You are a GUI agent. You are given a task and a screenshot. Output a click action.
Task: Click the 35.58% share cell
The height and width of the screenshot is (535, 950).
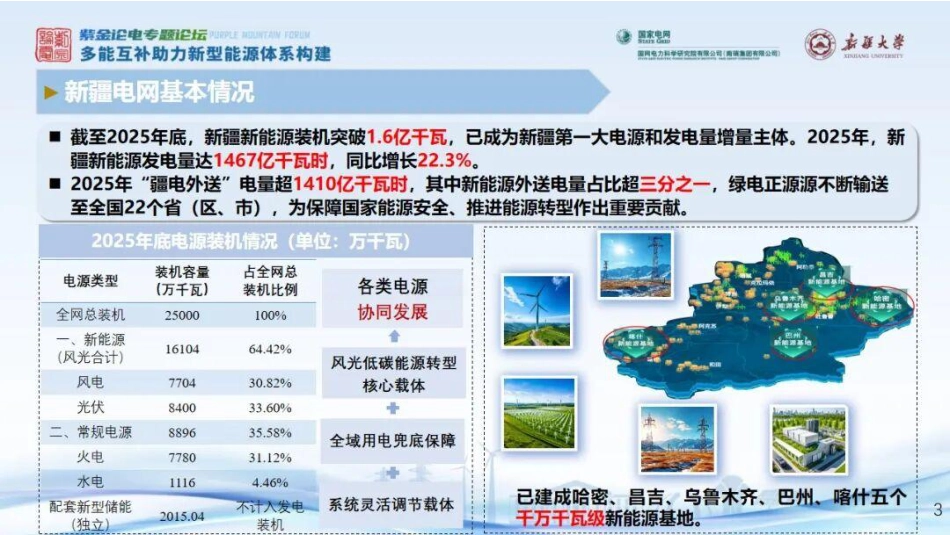270,433
